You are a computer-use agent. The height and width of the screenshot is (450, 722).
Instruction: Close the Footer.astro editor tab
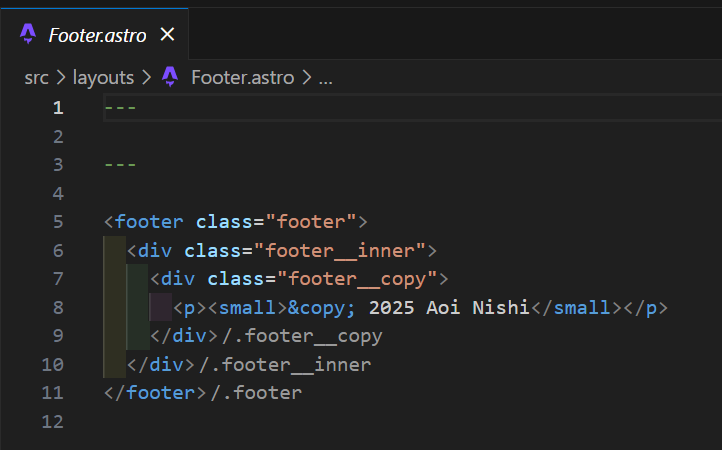click(x=167, y=34)
